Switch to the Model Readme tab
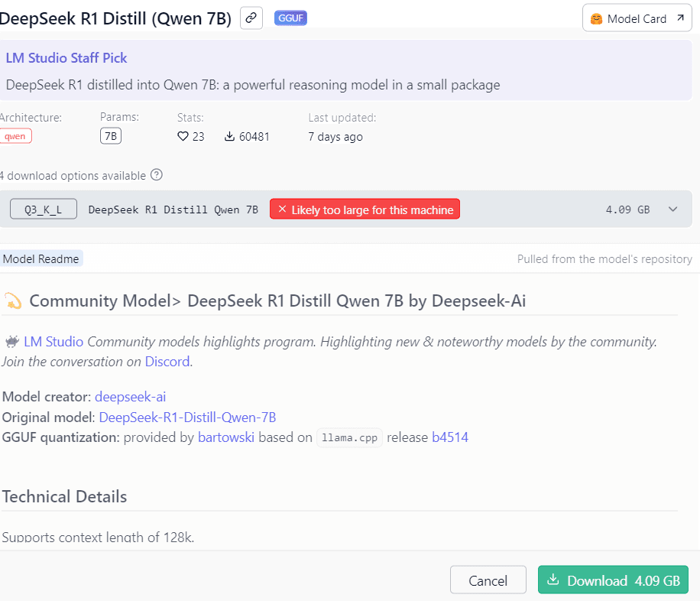Image resolution: width=700 pixels, height=601 pixels. [x=41, y=258]
